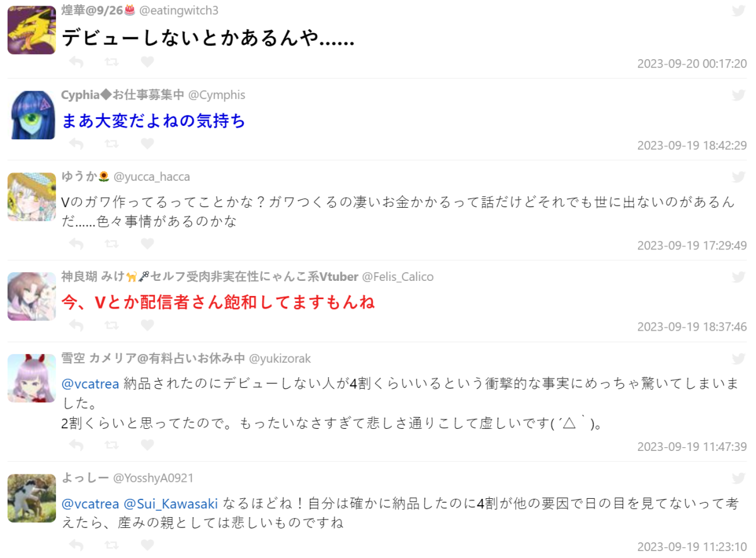
Task: Retweet the tweet from ゆうか
Action: [112, 243]
